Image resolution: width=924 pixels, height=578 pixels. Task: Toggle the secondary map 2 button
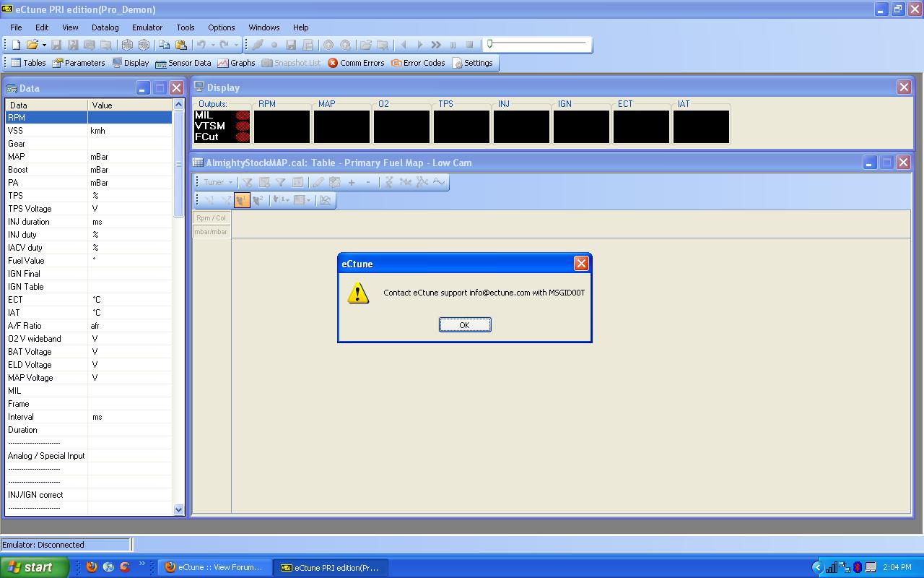(258, 200)
